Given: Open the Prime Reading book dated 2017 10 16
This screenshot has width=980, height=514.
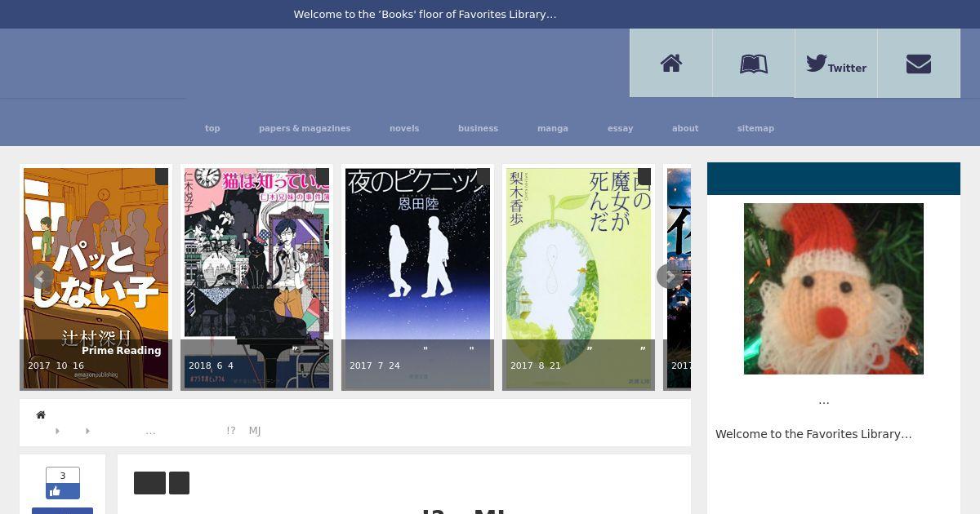Looking at the screenshot, I should point(96,277).
